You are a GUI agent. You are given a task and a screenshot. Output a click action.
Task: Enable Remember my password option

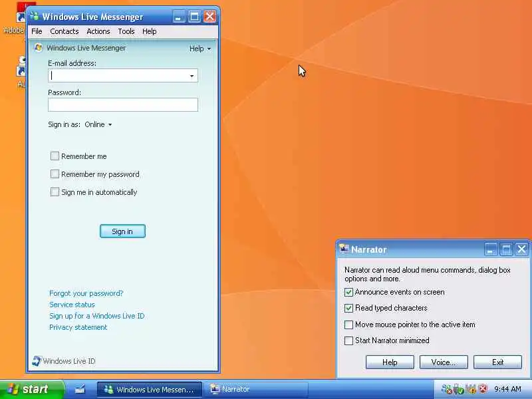click(x=55, y=174)
